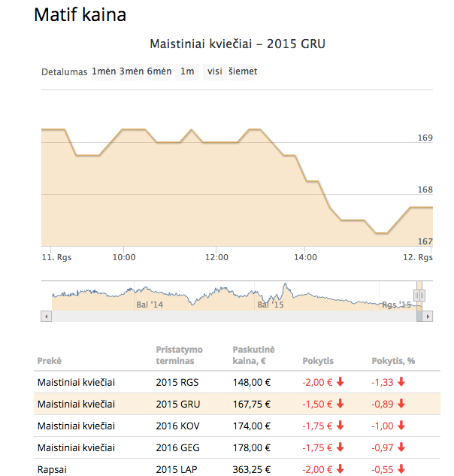The image size is (454, 476).
Task: Click red down arrow in 2015 RGS Pokytis
Action: (x=340, y=382)
